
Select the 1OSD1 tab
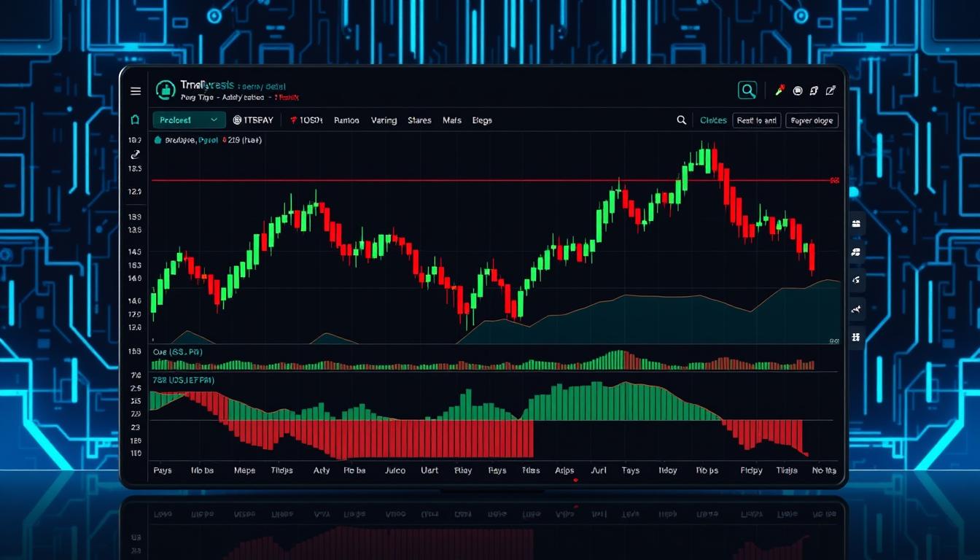(x=306, y=120)
